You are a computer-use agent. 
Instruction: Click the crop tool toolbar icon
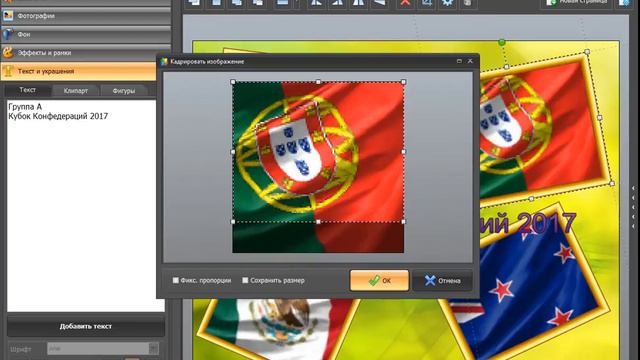(x=427, y=2)
